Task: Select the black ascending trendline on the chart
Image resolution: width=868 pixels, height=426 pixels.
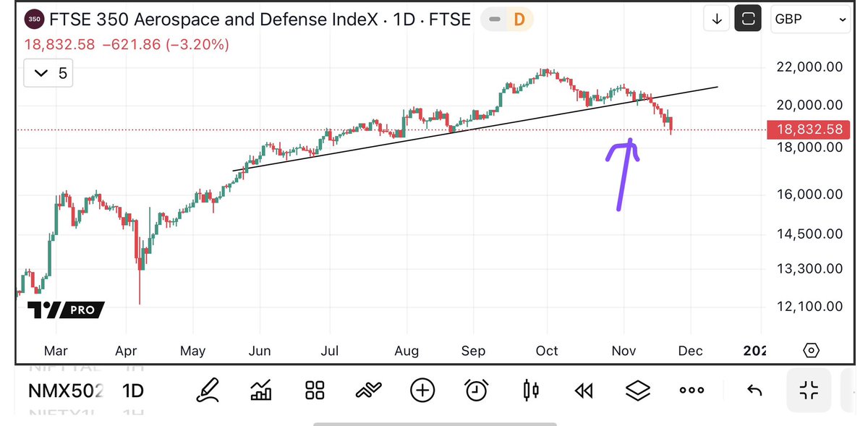Action: [475, 129]
